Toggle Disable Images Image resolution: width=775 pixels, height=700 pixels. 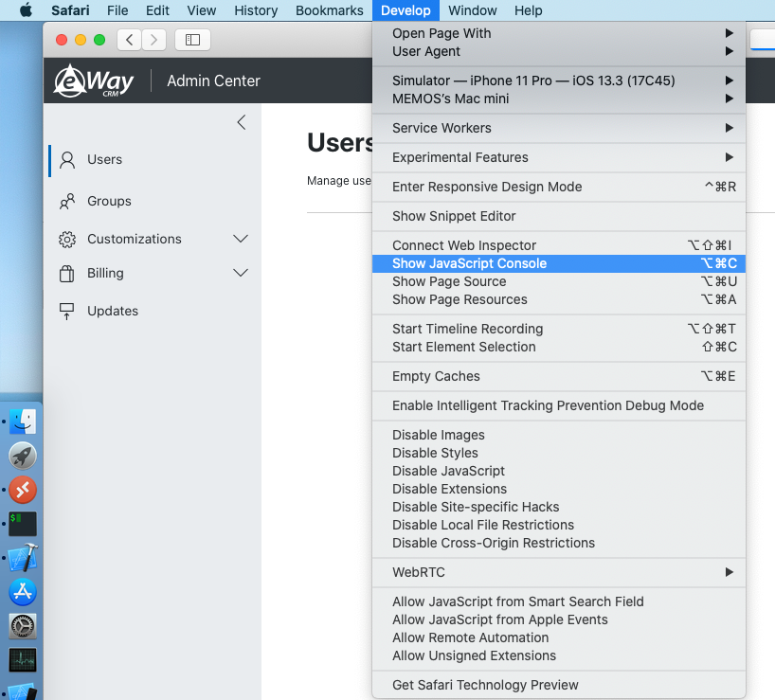(x=559, y=435)
